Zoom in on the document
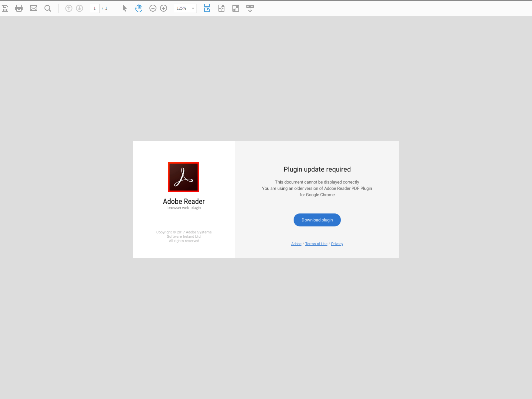Image resolution: width=532 pixels, height=399 pixels. 163,8
